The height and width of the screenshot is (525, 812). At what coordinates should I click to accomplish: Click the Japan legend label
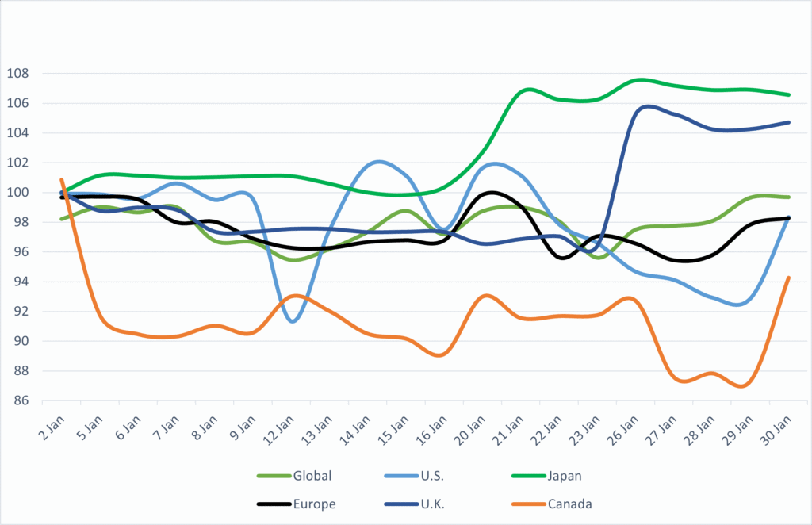[563, 476]
